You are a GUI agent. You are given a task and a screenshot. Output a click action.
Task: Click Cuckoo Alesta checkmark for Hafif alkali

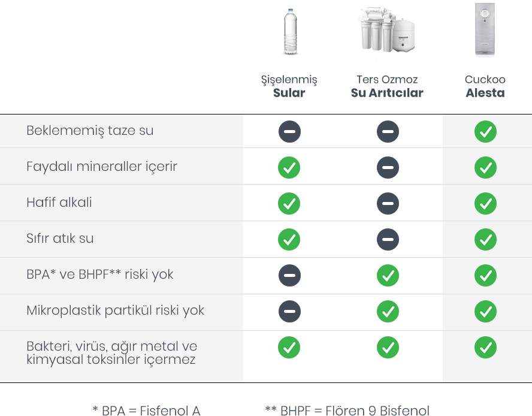(x=485, y=203)
